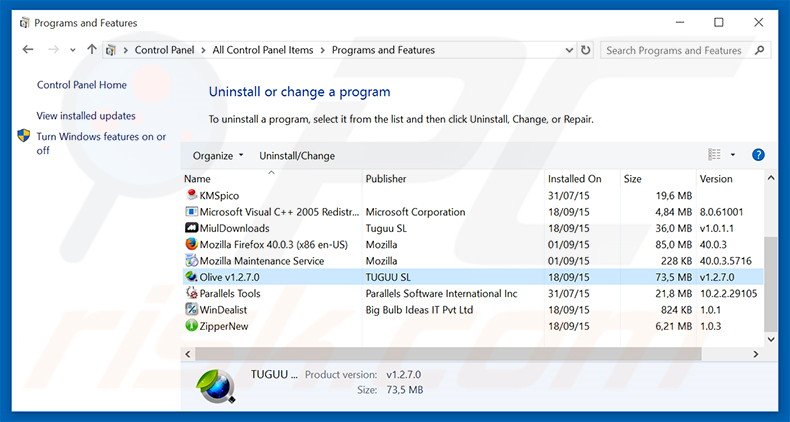This screenshot has height=422, width=790.
Task: Click the Microsoft Visual C++ 2005 icon
Action: click(191, 212)
